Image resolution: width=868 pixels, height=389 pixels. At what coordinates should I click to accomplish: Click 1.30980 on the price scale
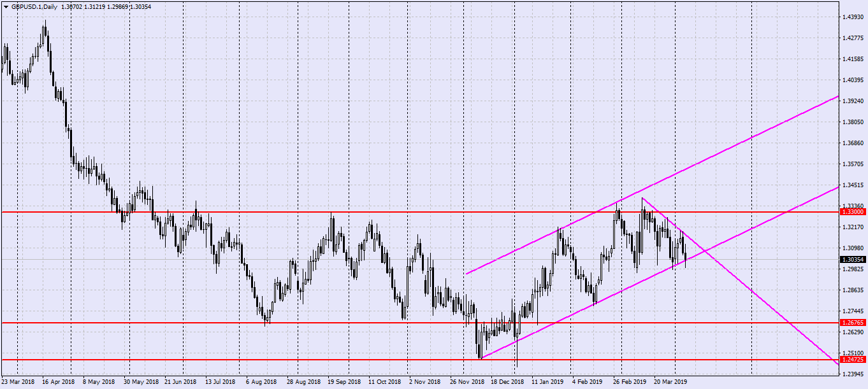coord(853,248)
